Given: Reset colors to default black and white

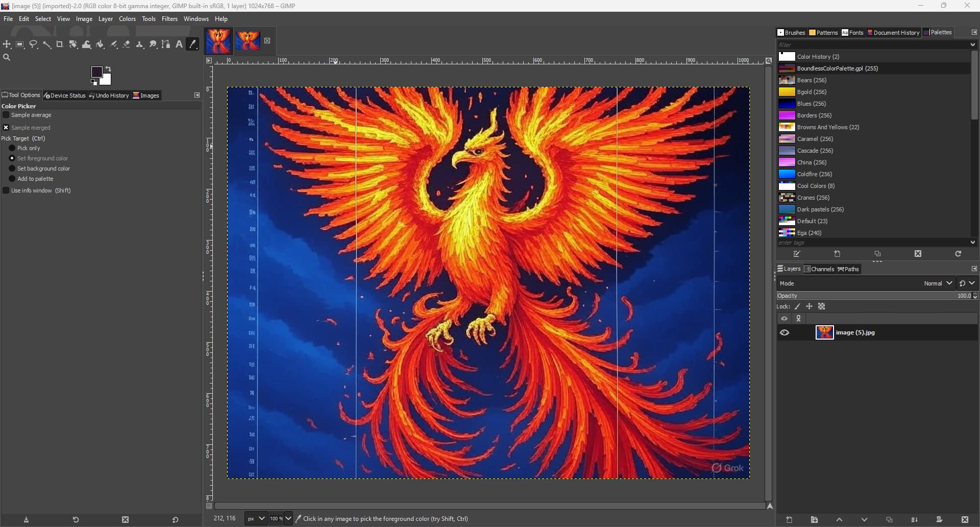Looking at the screenshot, I should point(94,82).
